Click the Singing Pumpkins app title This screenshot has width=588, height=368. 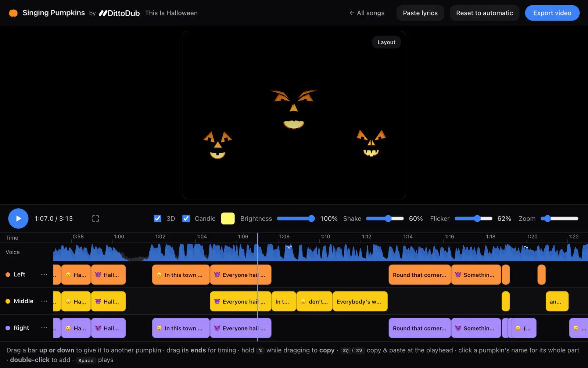(54, 13)
